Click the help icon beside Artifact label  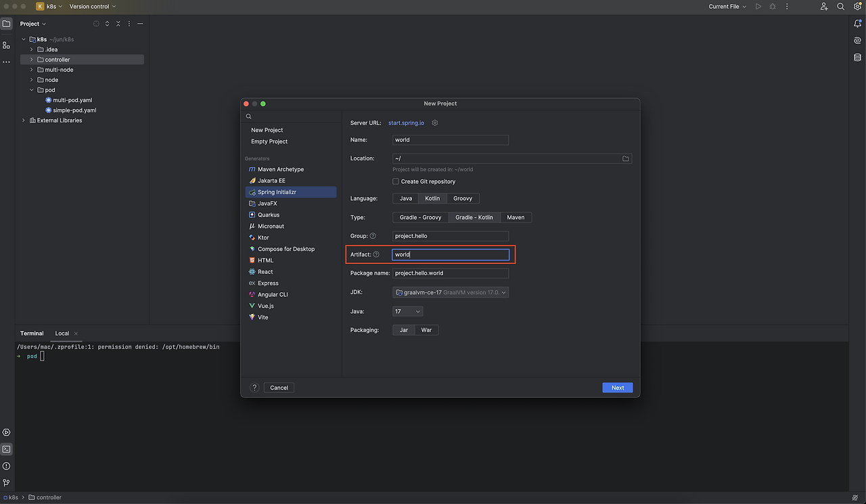376,254
